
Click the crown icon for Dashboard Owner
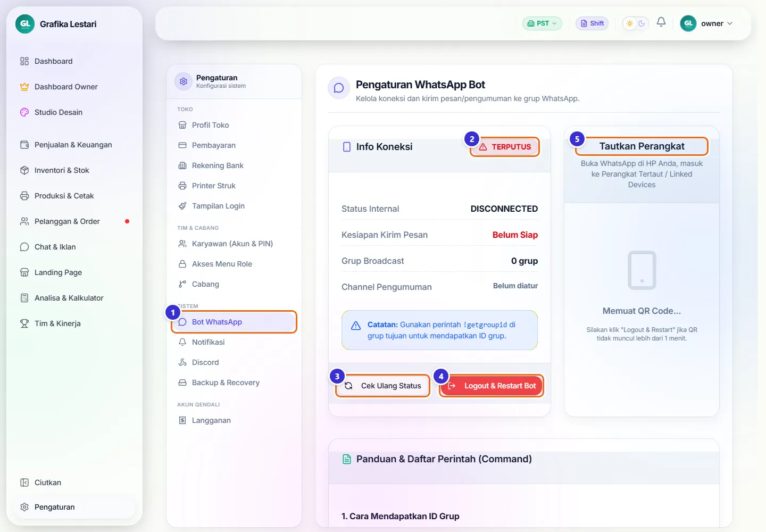(24, 87)
